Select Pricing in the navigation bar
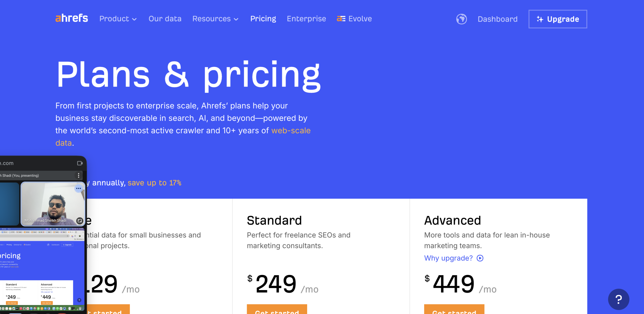The height and width of the screenshot is (314, 644). click(263, 19)
